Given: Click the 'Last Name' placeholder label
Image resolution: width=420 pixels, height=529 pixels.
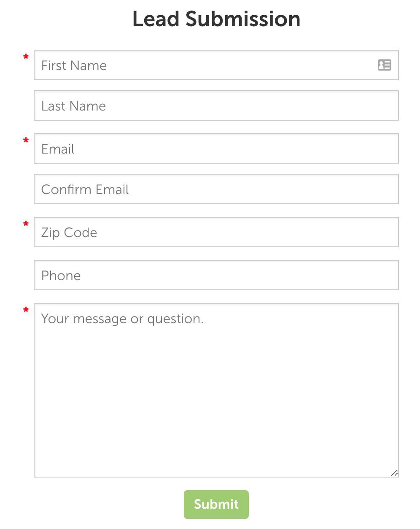Looking at the screenshot, I should pyautogui.click(x=73, y=106).
